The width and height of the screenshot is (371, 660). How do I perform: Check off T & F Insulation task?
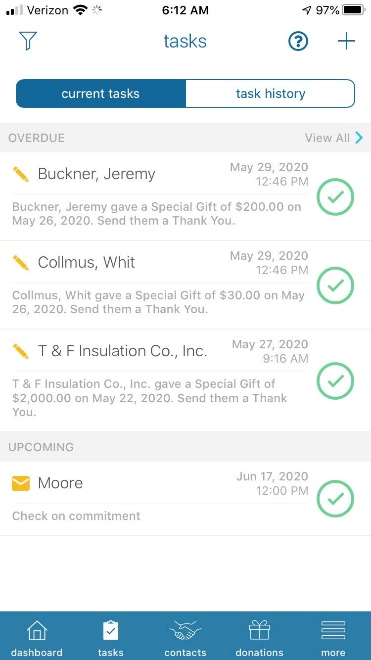click(335, 381)
